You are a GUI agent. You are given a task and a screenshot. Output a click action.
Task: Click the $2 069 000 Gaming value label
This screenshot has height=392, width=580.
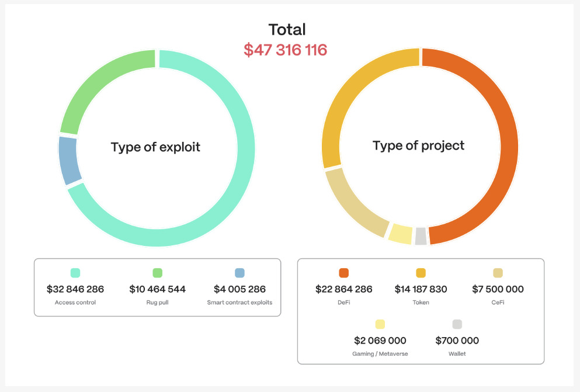(380, 340)
